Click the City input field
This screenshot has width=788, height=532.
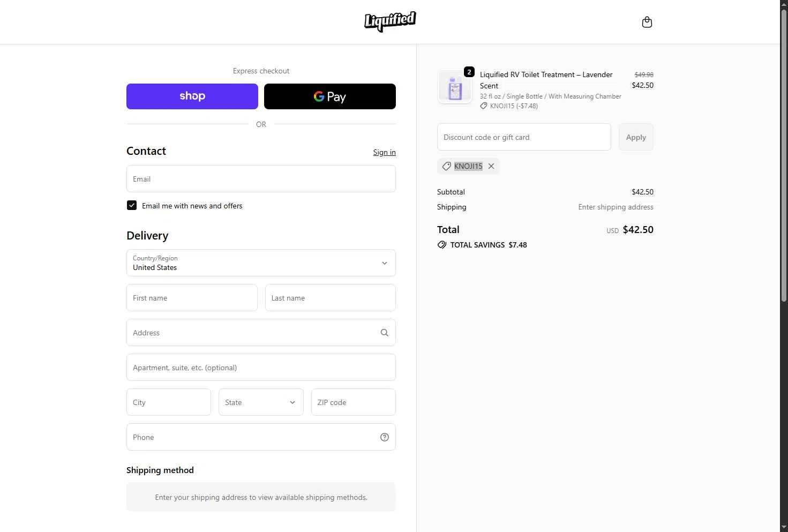(169, 402)
